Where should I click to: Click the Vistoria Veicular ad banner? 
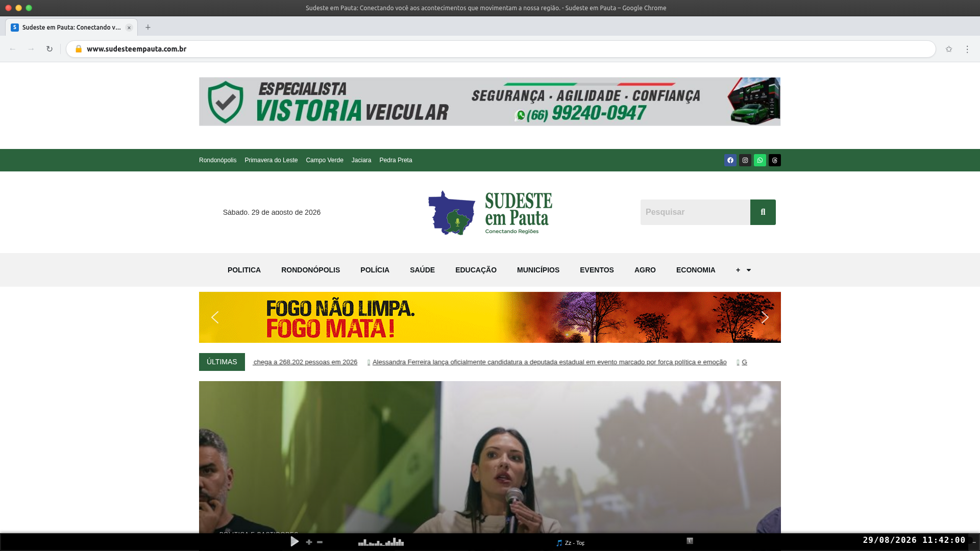pyautogui.click(x=489, y=102)
